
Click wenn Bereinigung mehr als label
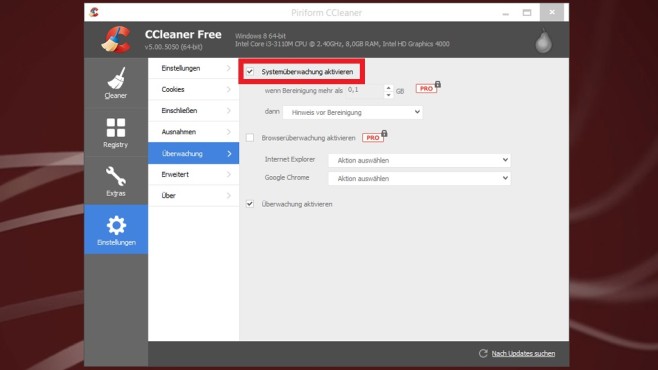(x=303, y=91)
